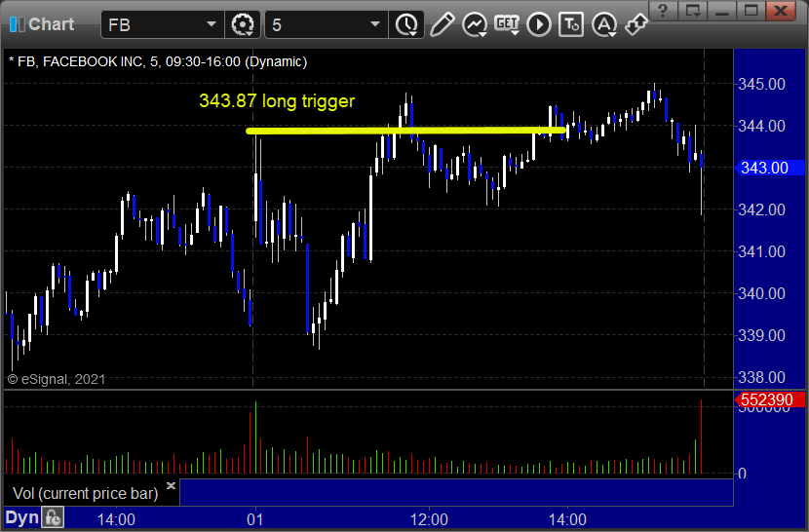Click the 344.00 price axis label
Viewport: 809px width, 532px height.
click(x=761, y=126)
